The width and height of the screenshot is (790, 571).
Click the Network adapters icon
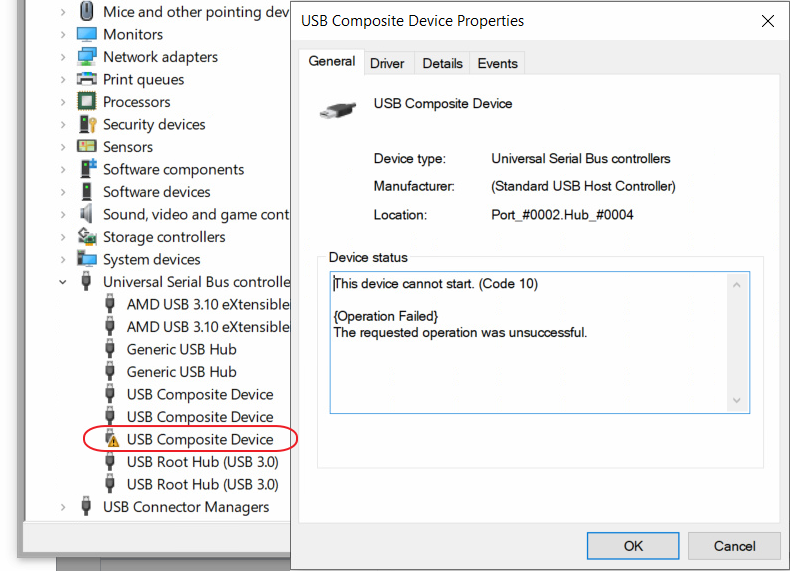point(87,56)
